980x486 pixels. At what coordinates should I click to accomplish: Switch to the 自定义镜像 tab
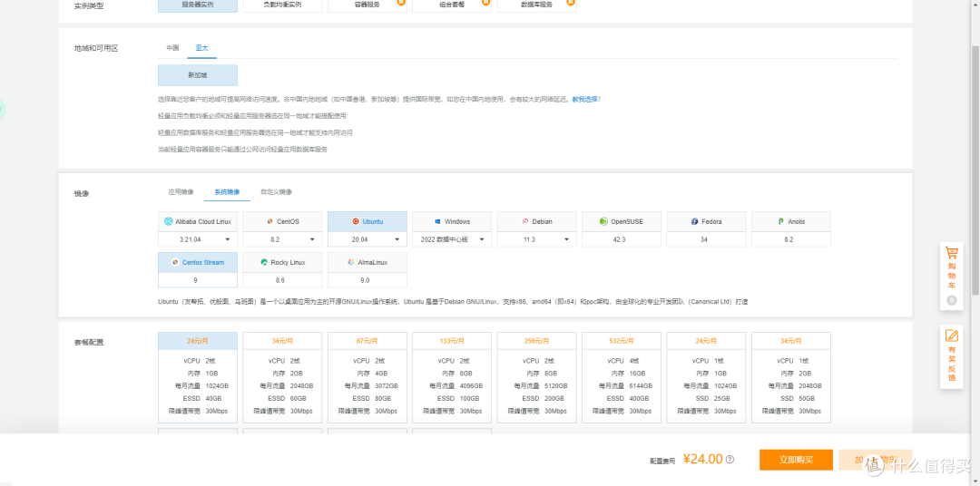(x=276, y=192)
